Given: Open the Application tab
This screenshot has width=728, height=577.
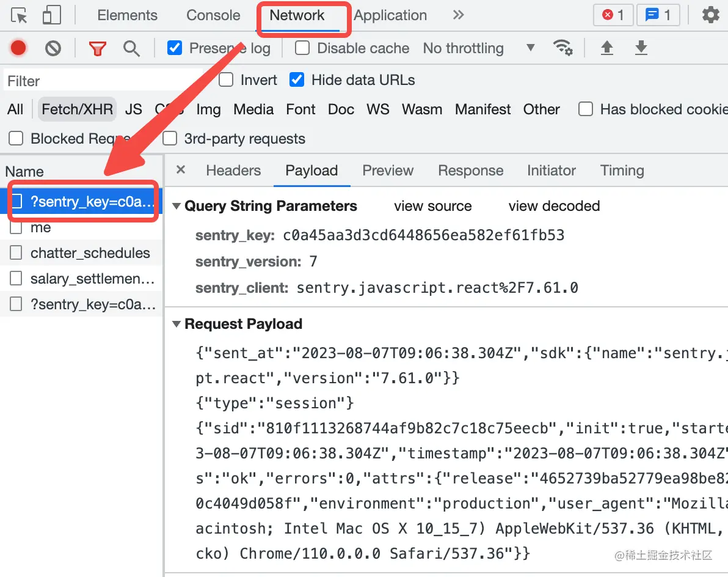Looking at the screenshot, I should click(x=390, y=15).
